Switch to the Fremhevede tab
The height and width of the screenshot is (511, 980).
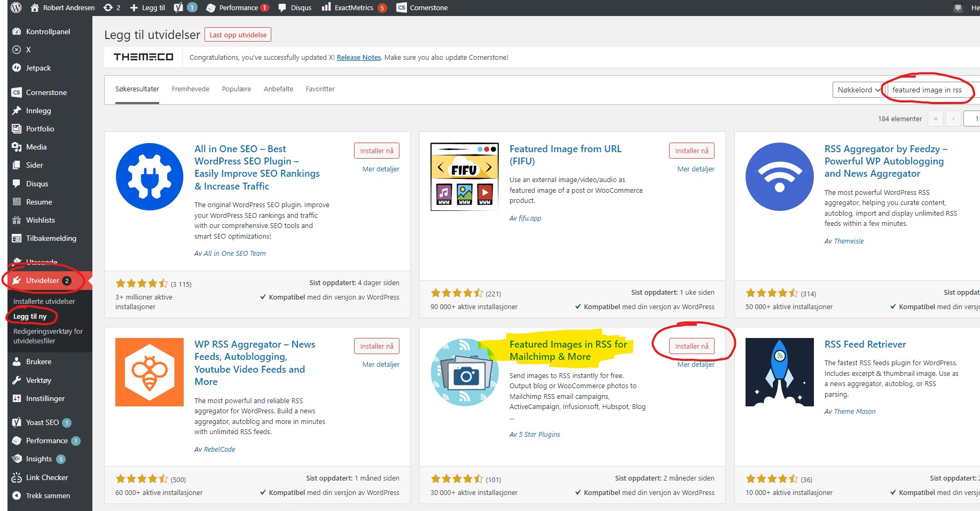point(191,89)
